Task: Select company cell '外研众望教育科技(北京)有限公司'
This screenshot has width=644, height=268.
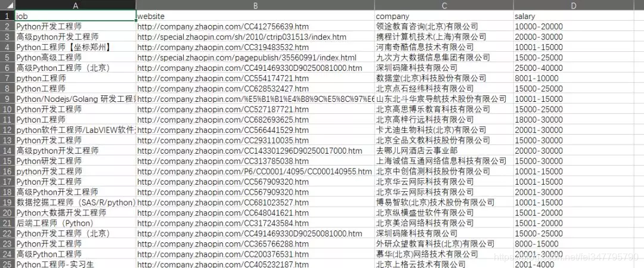Action: tap(444, 244)
